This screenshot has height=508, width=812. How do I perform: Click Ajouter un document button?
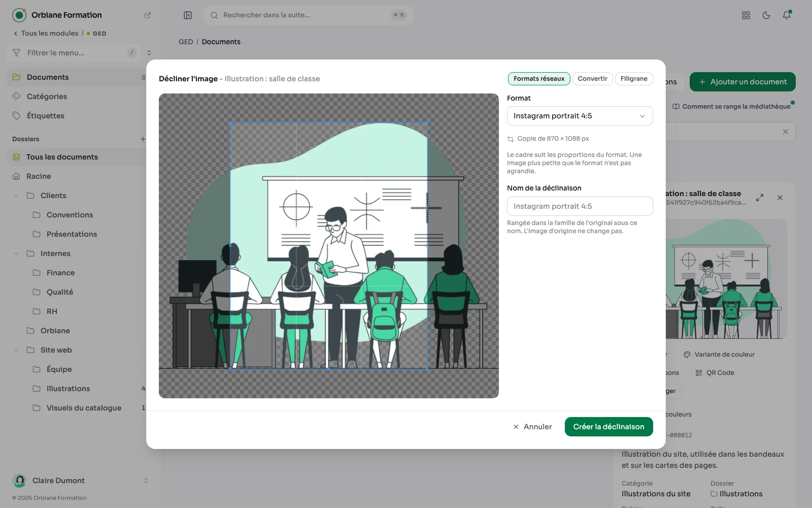tap(742, 82)
